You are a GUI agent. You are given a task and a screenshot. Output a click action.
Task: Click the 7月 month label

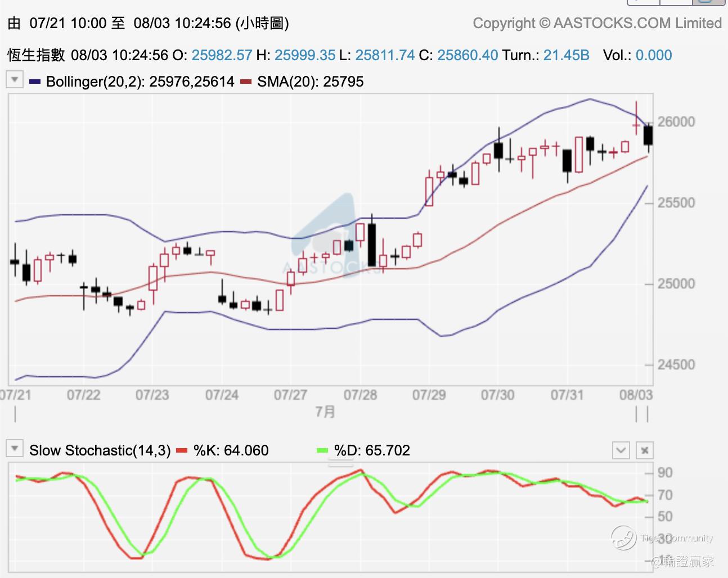[325, 412]
